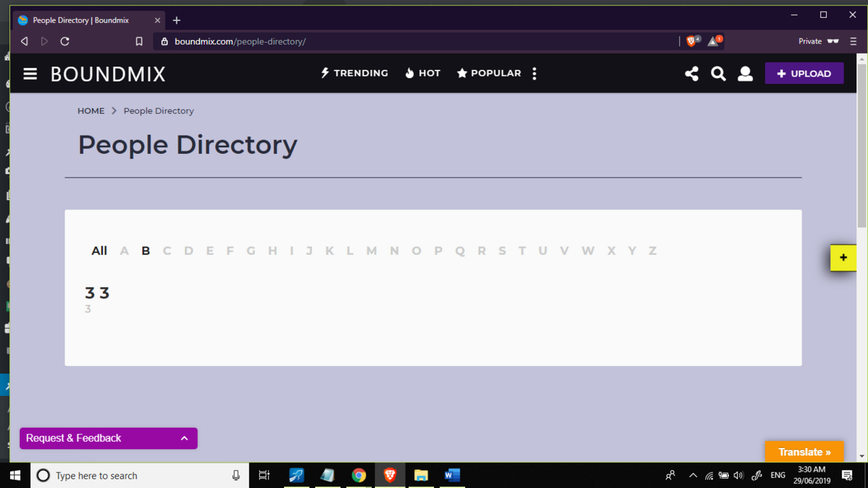This screenshot has width=868, height=488.
Task: Filter the directory by letter M
Action: pos(372,251)
